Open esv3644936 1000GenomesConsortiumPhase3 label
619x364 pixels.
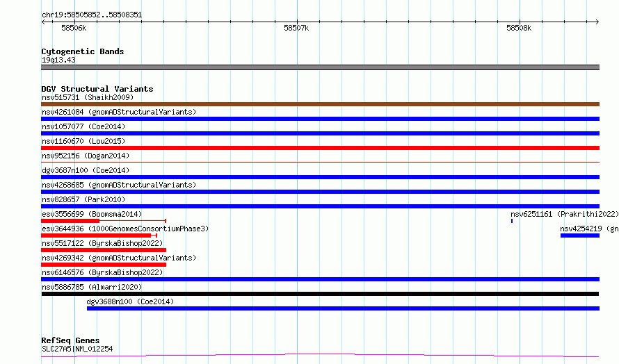pos(125,229)
